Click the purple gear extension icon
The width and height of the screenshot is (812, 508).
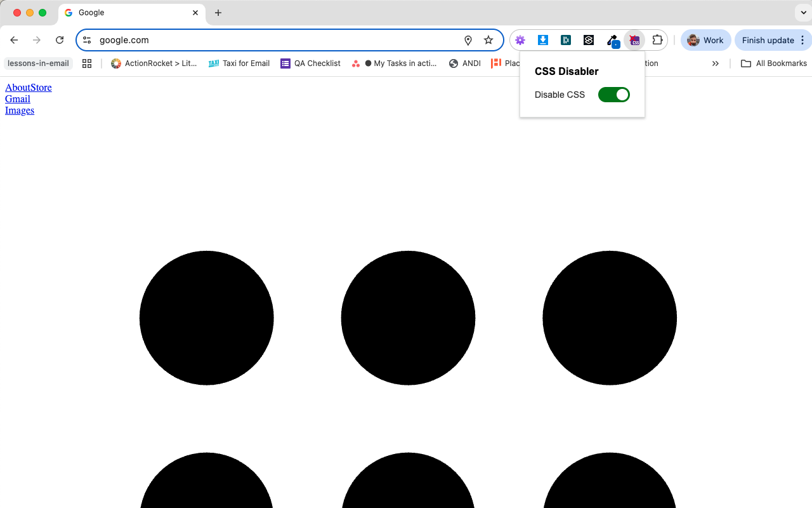pyautogui.click(x=520, y=40)
